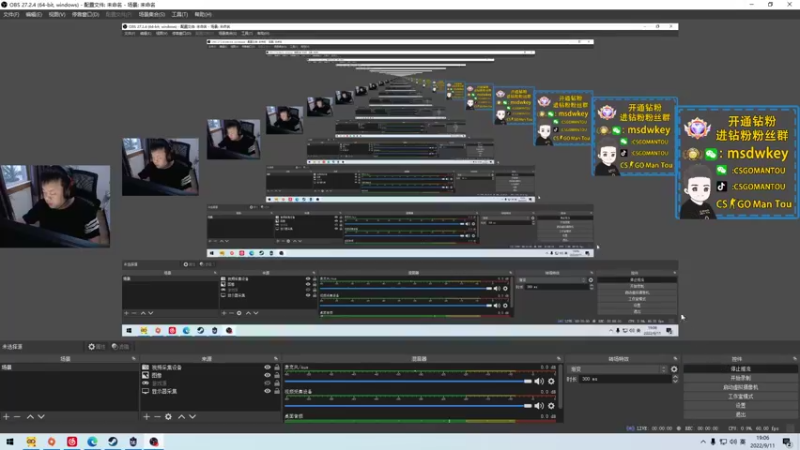
Task: Open Windows Start menu
Action: (10, 442)
